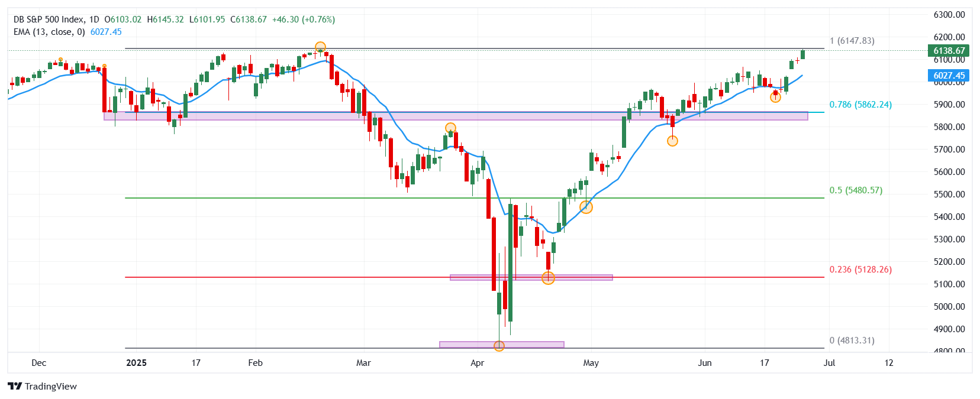Click the May label on the time axis

coord(591,363)
